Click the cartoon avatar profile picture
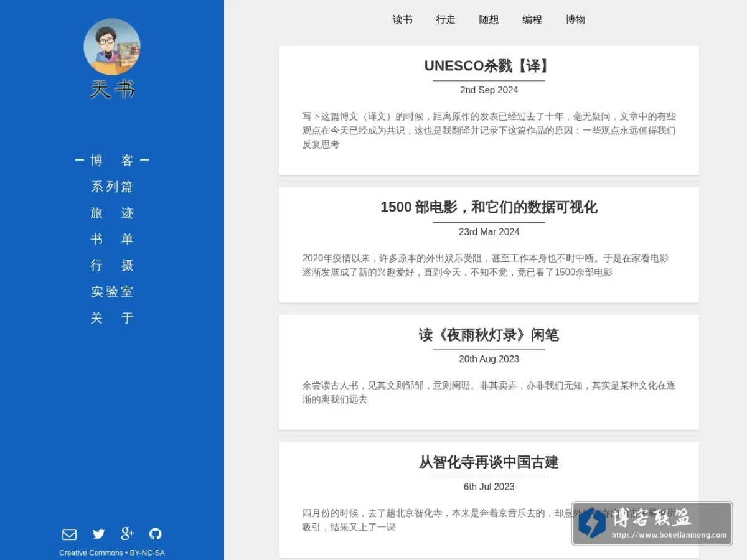747x560 pixels. point(112,47)
